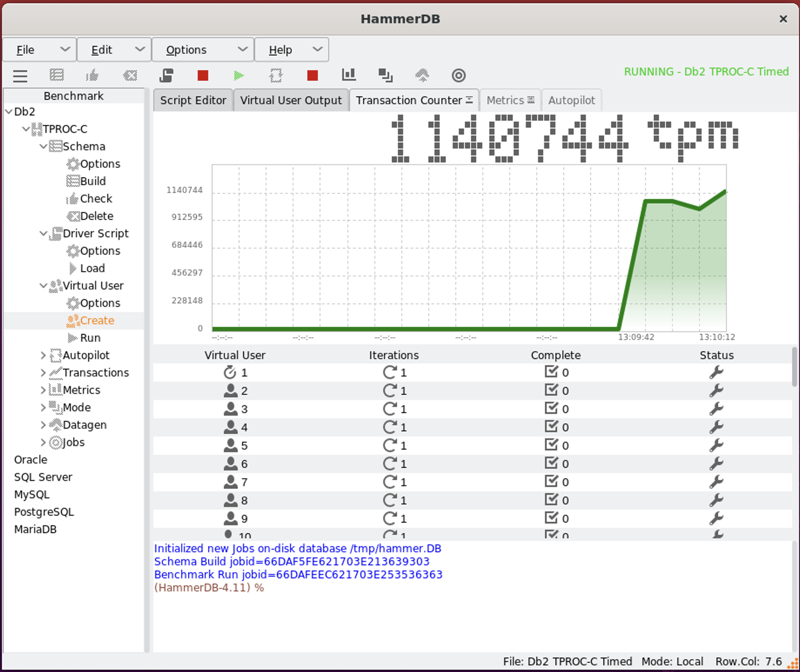Click the Complete checkmark icon for virtual user 5

551,445
